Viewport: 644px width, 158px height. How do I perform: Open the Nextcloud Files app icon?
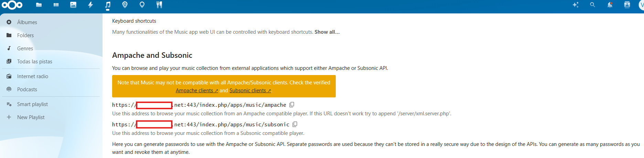point(39,5)
